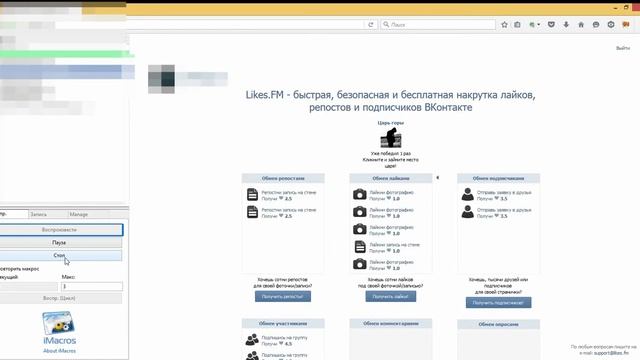640x360 pixels.
Task: Click the Пауза button in iMacros
Action: (60, 242)
